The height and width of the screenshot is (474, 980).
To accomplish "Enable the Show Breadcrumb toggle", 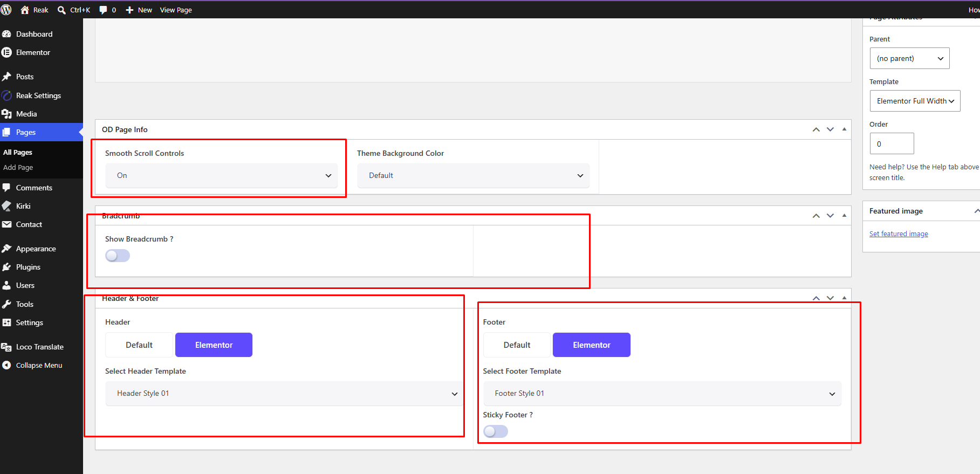I will 118,256.
